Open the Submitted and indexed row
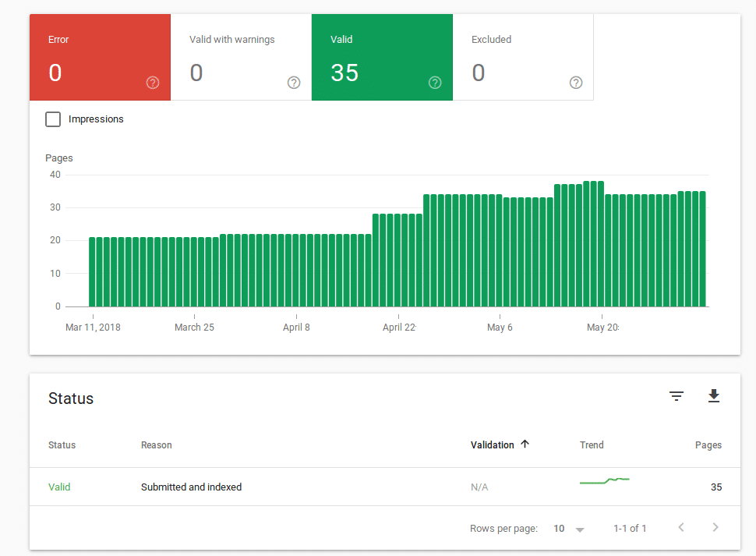The width and height of the screenshot is (756, 556). click(x=191, y=487)
